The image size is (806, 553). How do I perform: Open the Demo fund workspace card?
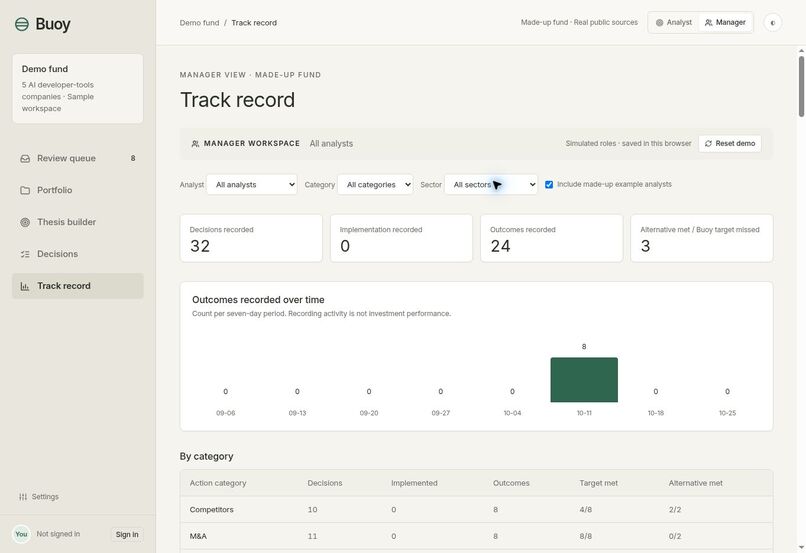coord(78,88)
